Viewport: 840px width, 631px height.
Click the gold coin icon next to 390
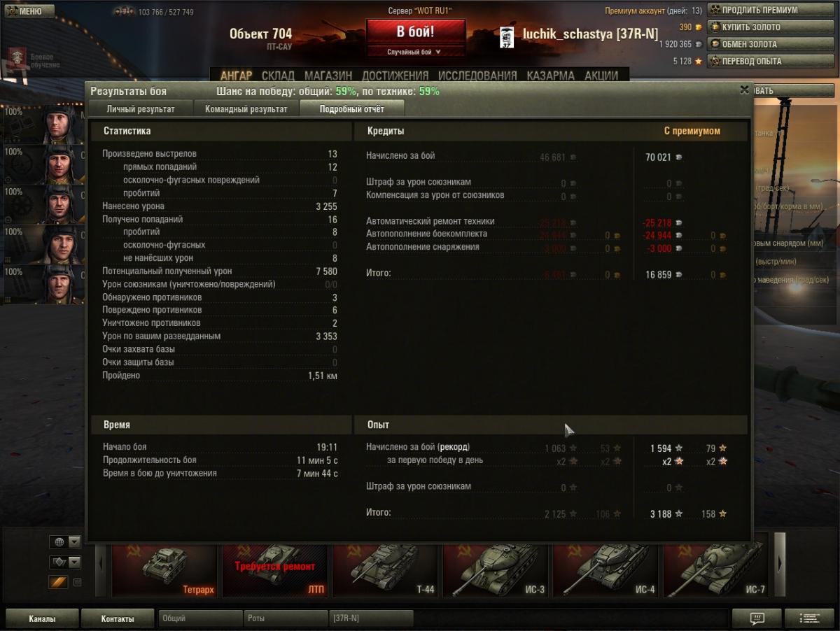[x=699, y=27]
